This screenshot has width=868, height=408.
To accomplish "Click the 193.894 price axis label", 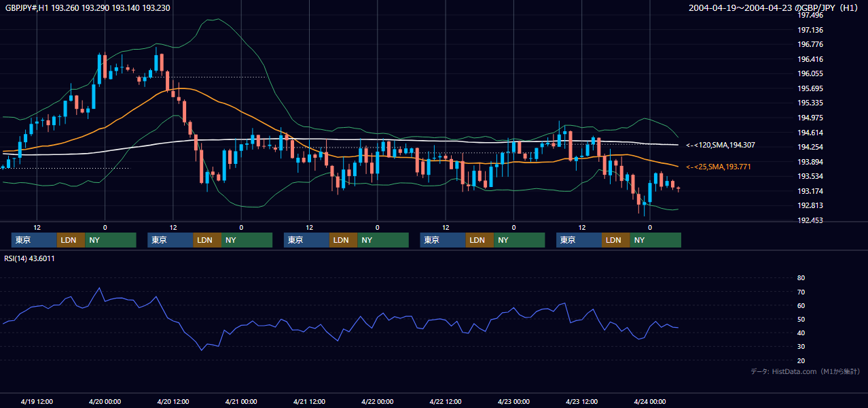I will tap(810, 162).
